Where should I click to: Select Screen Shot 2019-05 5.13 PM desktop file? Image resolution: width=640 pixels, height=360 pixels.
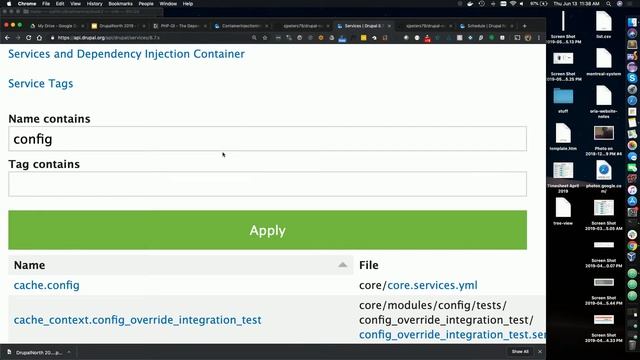563,27
